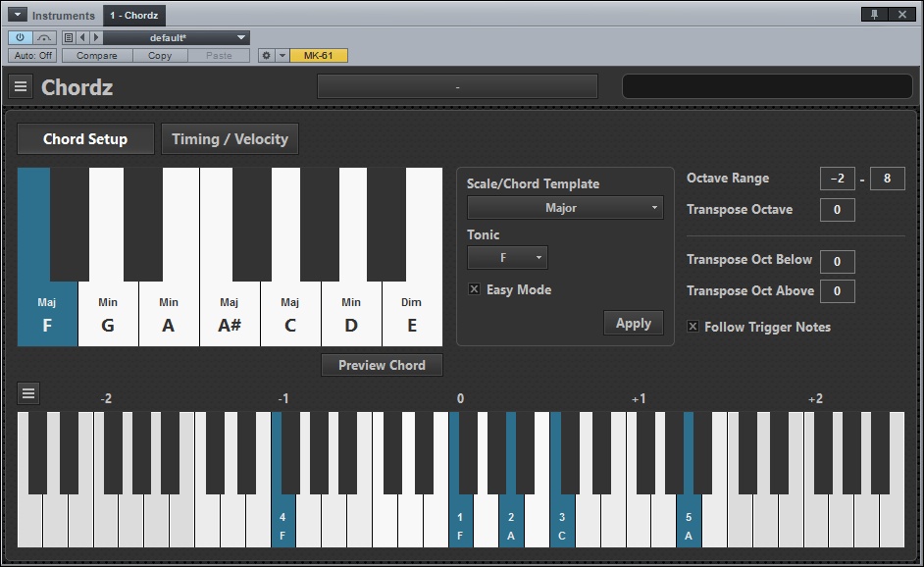Click the Paste button

point(219,55)
